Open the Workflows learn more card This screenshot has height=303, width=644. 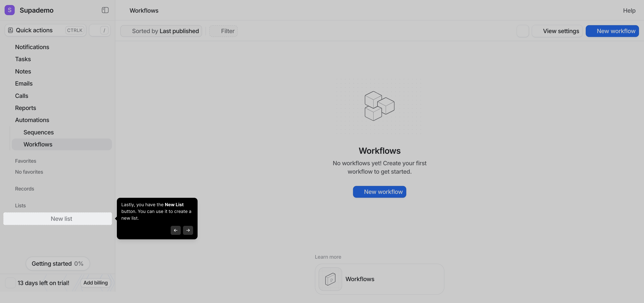pyautogui.click(x=379, y=279)
